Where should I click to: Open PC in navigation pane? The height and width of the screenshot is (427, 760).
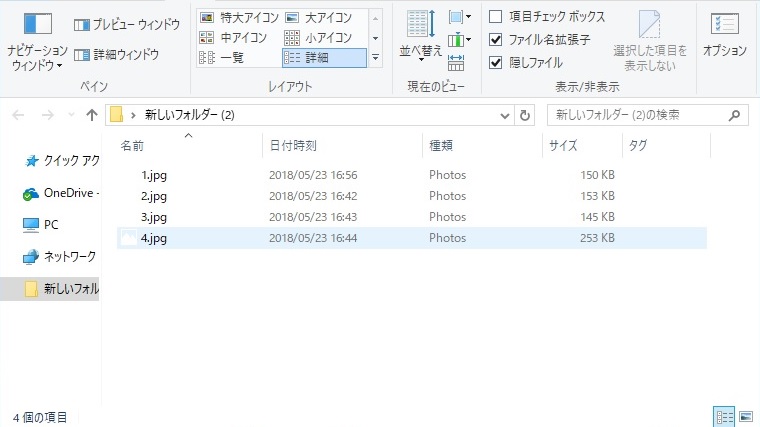[41, 224]
